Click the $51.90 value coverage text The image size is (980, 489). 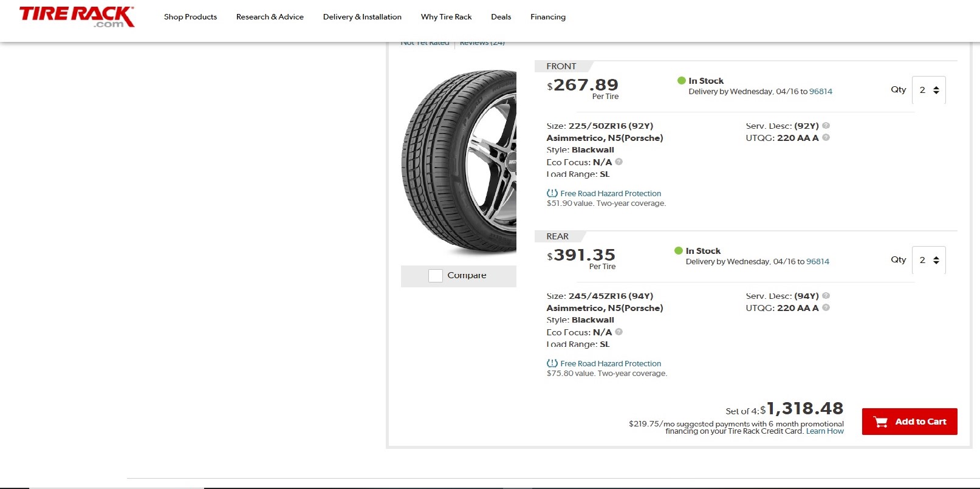[x=606, y=203]
